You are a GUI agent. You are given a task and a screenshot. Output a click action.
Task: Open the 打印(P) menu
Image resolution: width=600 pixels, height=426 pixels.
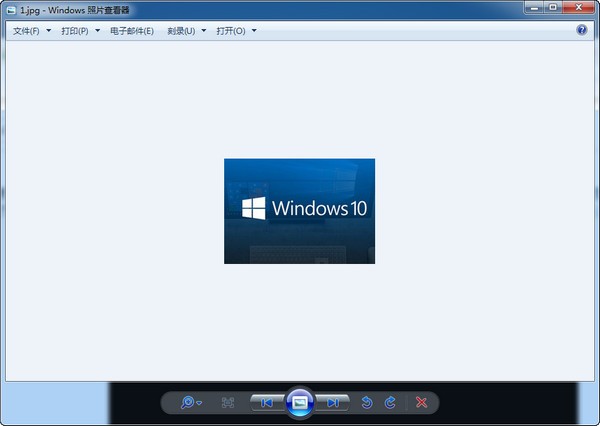pyautogui.click(x=75, y=31)
